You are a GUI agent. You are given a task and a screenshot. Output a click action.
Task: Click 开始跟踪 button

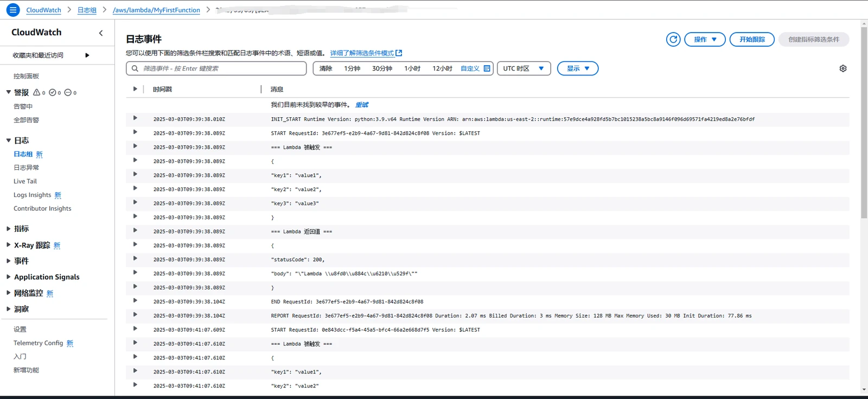752,40
